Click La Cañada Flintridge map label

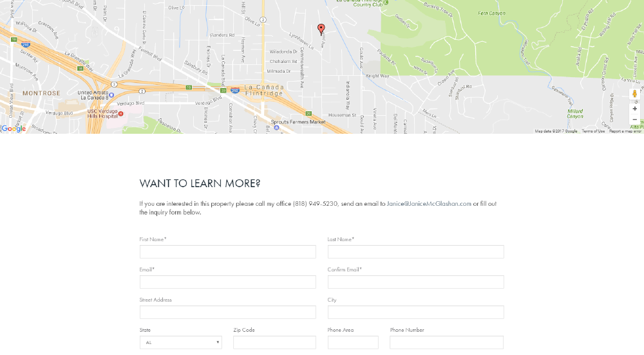tap(264, 90)
